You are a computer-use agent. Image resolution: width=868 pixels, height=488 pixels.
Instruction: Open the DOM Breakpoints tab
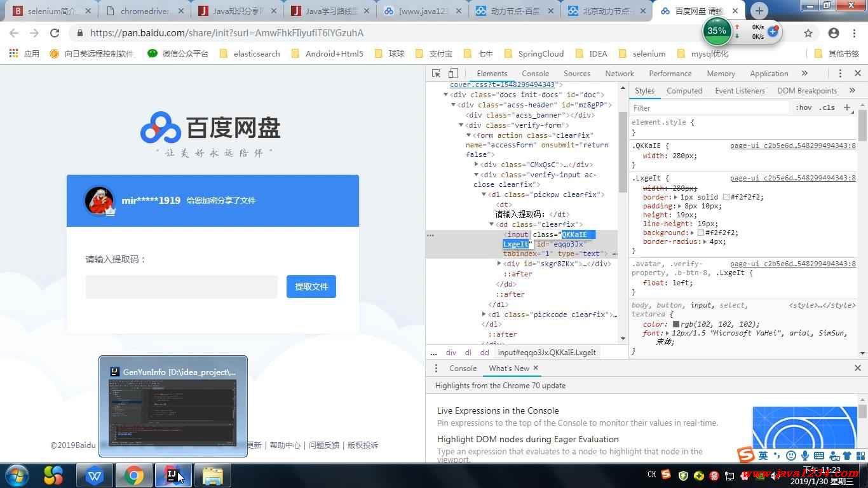[807, 91]
